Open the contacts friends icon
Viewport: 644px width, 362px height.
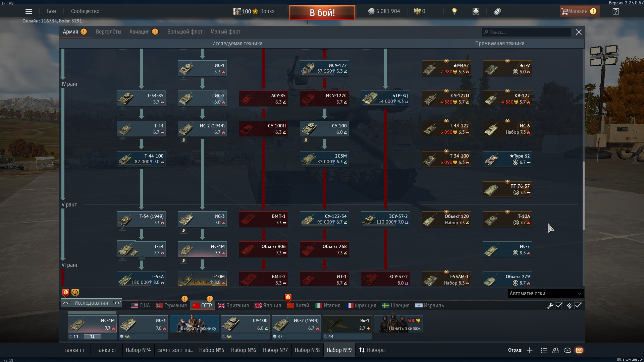[x=556, y=350]
